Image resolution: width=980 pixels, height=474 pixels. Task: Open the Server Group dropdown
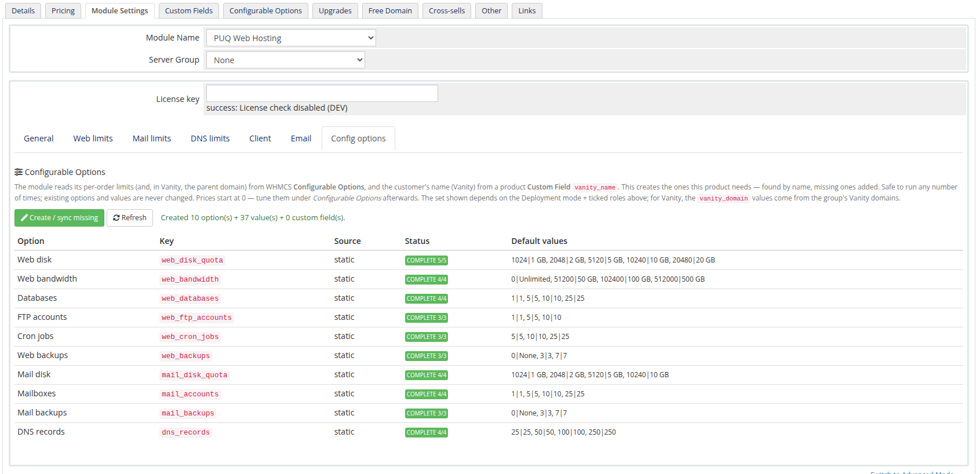click(286, 60)
